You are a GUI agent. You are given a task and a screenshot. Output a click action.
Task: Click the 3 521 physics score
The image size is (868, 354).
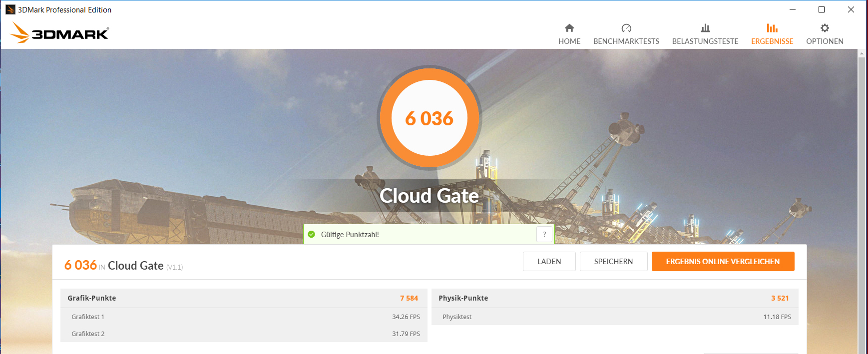pos(780,298)
